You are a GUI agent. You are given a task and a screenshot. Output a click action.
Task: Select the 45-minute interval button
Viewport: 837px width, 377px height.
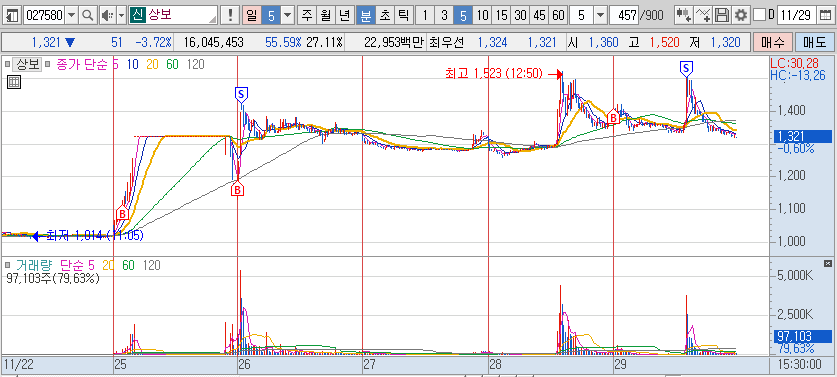point(540,15)
